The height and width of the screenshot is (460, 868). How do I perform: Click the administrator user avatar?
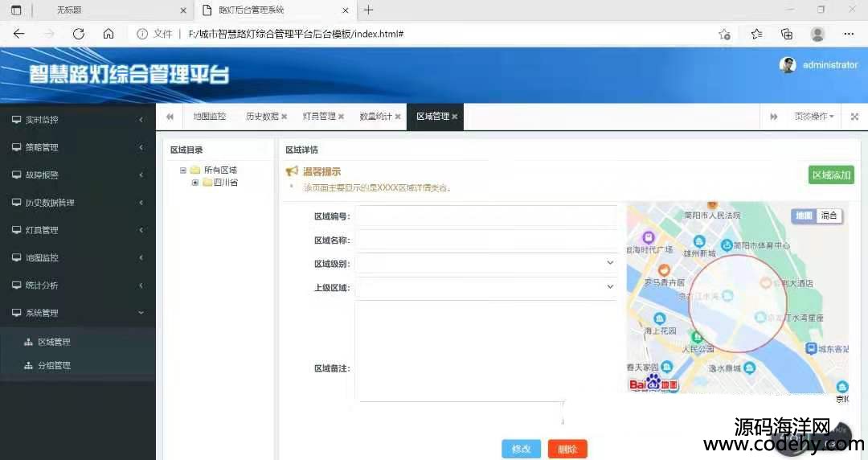coord(787,65)
